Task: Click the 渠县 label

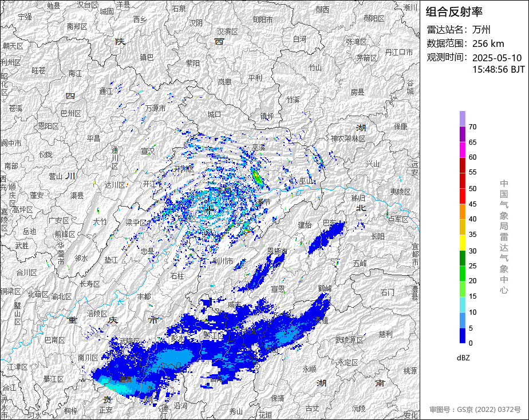Action: click(77, 195)
